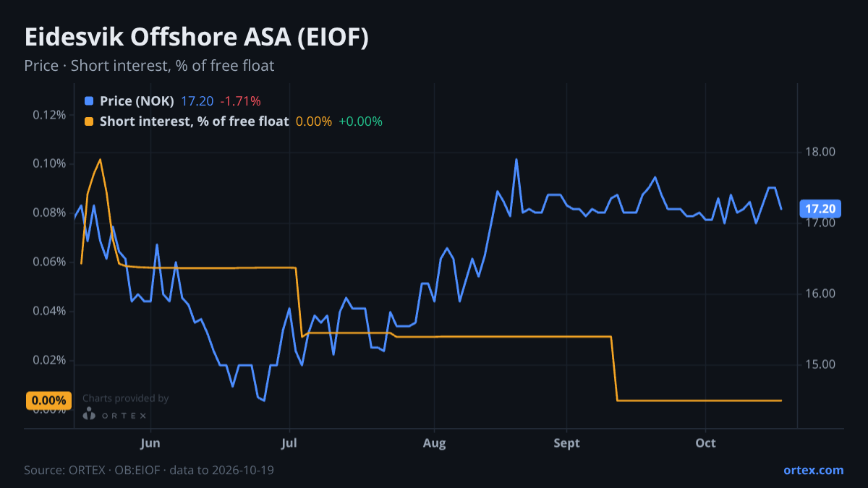This screenshot has width=868, height=488.
Task: Click the orange 0.00% axis tag
Action: coord(49,401)
